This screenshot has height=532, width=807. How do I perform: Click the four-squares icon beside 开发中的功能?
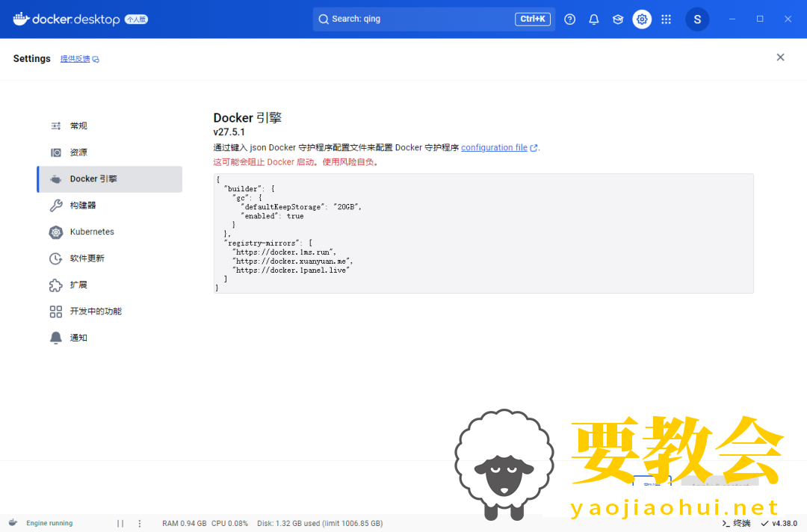coord(55,312)
